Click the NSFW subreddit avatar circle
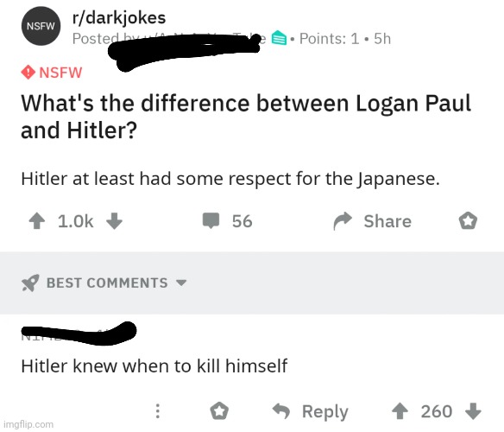Screen dimensions: 504x432 41,26
